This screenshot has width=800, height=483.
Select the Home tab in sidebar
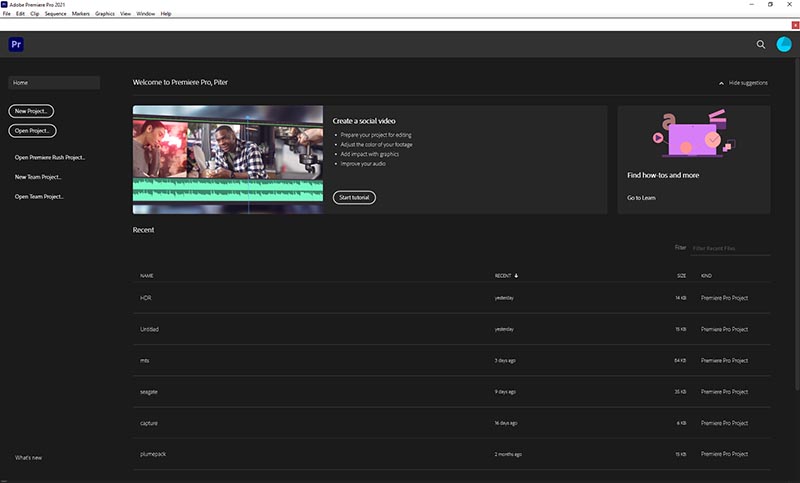point(54,83)
